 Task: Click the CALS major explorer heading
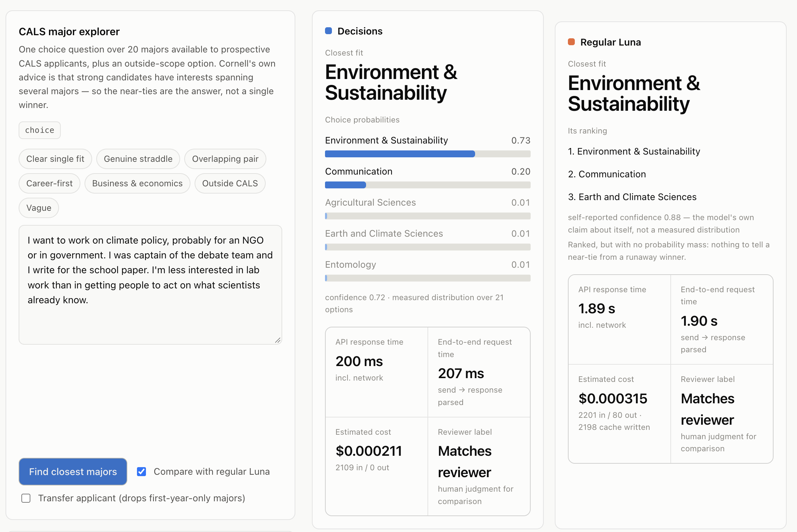coord(69,32)
